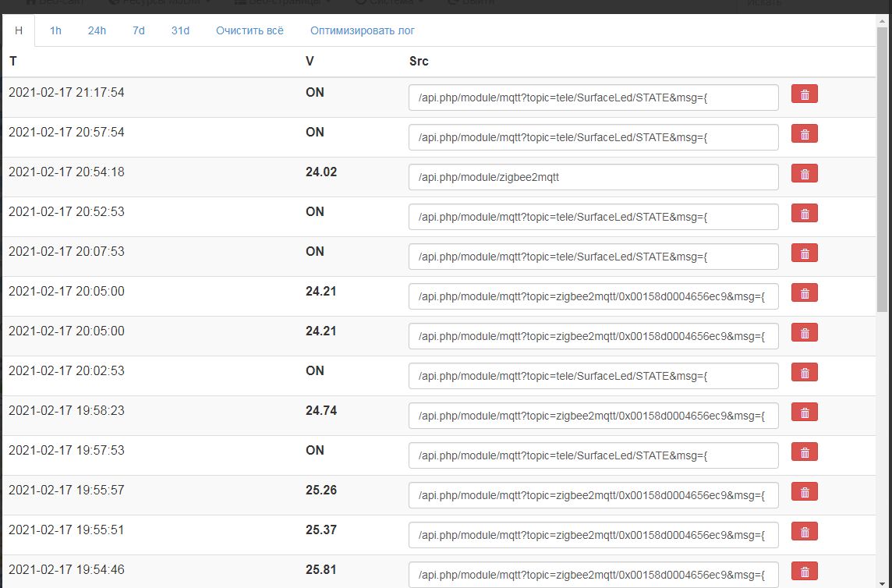Click Оптимизировать лог link
The width and height of the screenshot is (892, 588).
[x=363, y=31]
